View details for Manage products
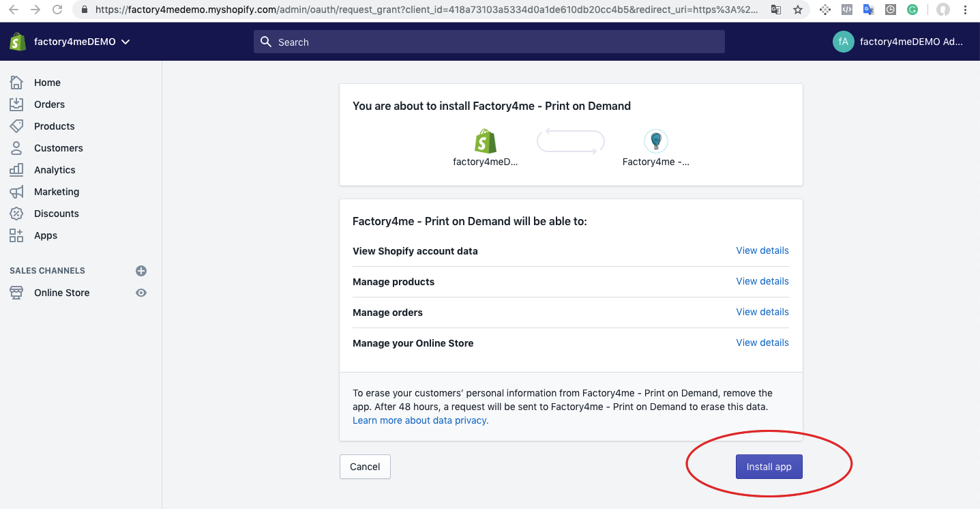Image resolution: width=980 pixels, height=509 pixels. pyautogui.click(x=762, y=281)
